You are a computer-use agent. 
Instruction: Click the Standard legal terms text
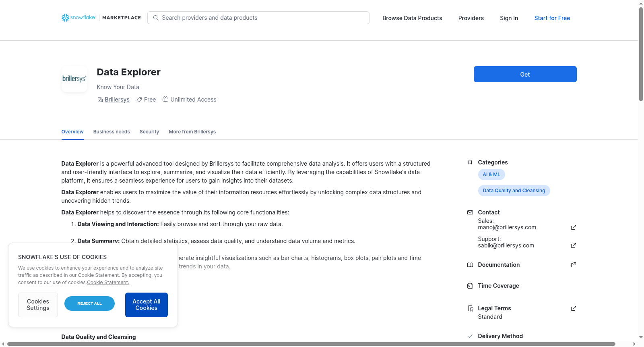click(490, 317)
